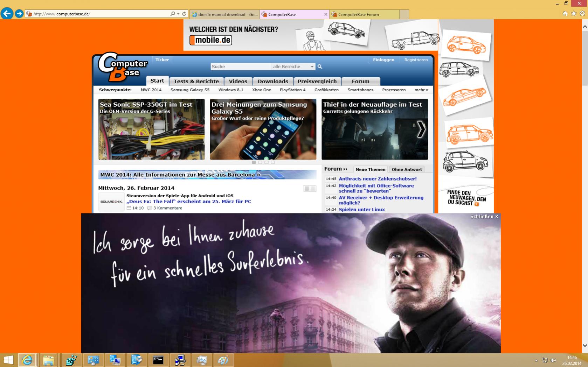The image size is (588, 367).
Task: Click the Einloggen button
Action: tap(383, 60)
